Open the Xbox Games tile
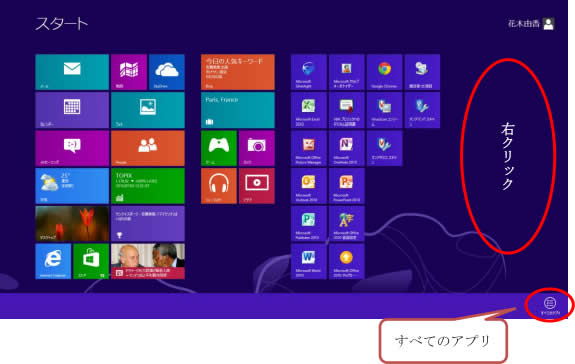The image size is (575, 364). click(219, 148)
